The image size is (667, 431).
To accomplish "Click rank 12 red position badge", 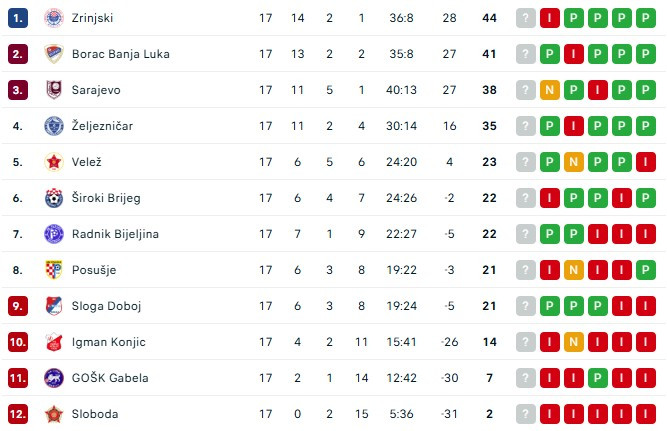I will coord(18,414).
